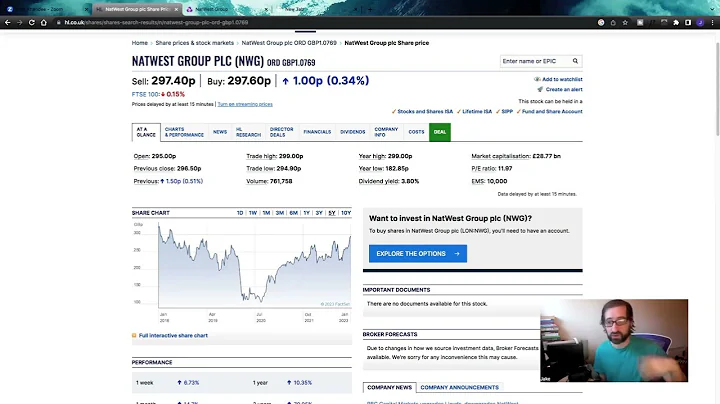Set share chart range to 1M

tap(266, 213)
